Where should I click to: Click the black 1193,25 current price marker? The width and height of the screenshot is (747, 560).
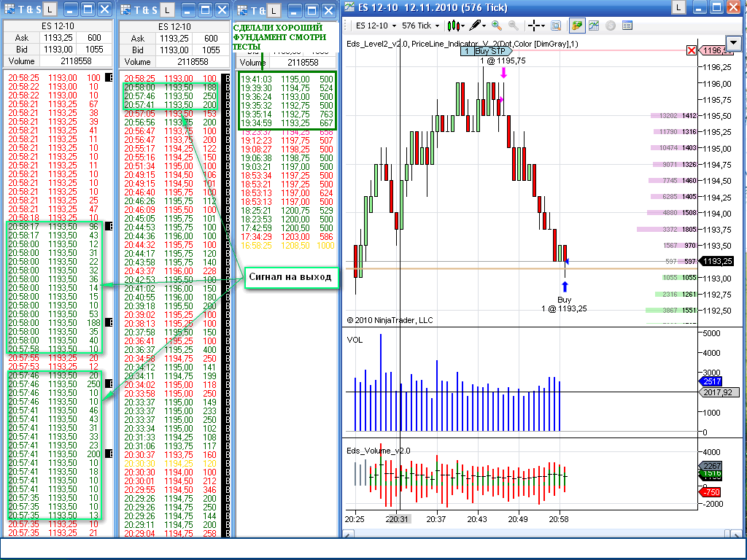coord(716,261)
